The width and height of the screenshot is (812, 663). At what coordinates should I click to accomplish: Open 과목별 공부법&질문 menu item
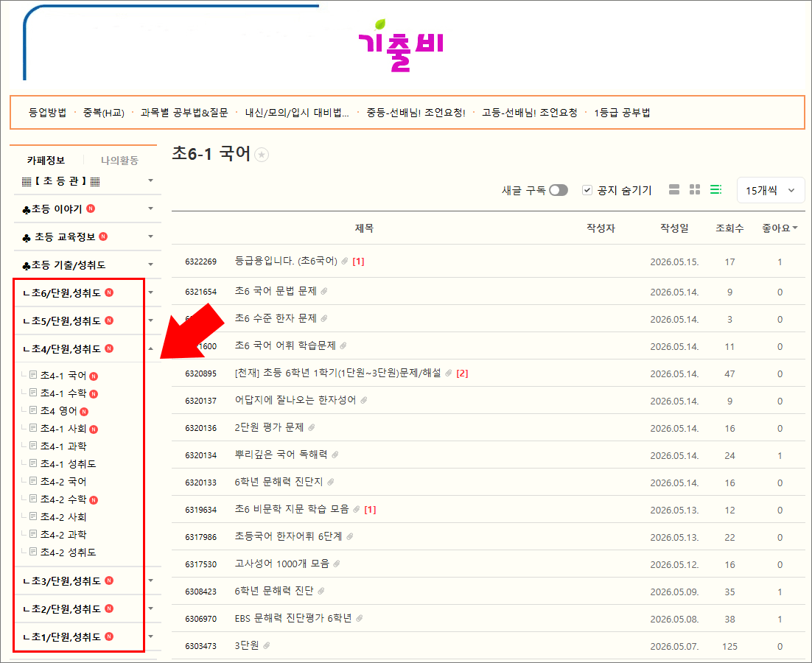click(183, 113)
